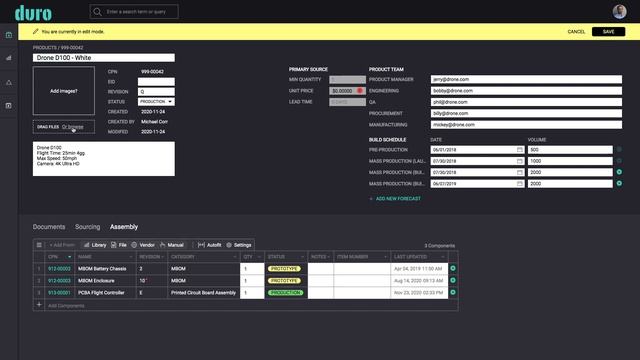640x360 pixels.
Task: Click Add New Forecast link
Action: click(395, 199)
